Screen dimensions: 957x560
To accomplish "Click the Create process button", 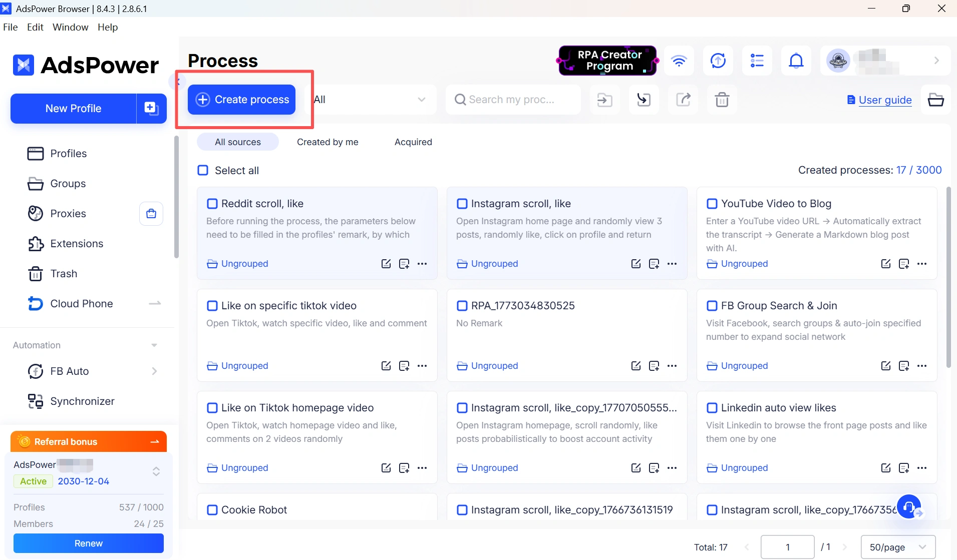I will pos(242,100).
